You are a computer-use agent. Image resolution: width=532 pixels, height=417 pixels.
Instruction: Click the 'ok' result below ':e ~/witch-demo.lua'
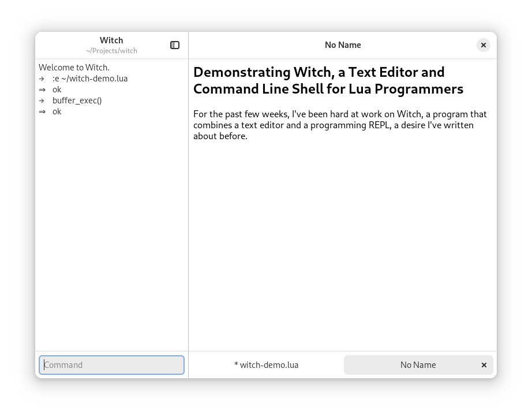coord(57,90)
